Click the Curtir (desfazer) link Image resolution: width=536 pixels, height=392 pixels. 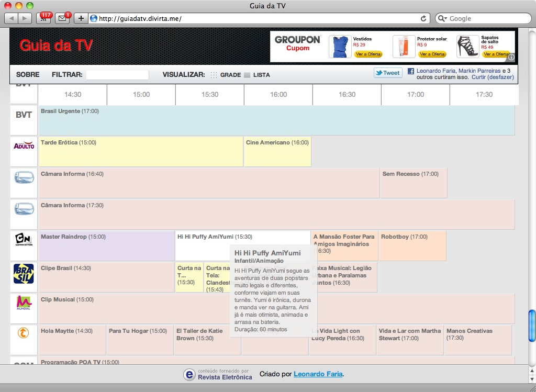pos(493,77)
